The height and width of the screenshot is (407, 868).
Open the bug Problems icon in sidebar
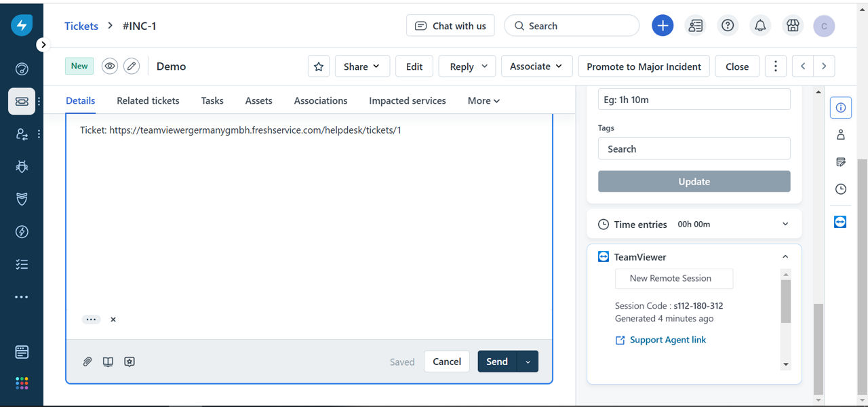click(22, 166)
